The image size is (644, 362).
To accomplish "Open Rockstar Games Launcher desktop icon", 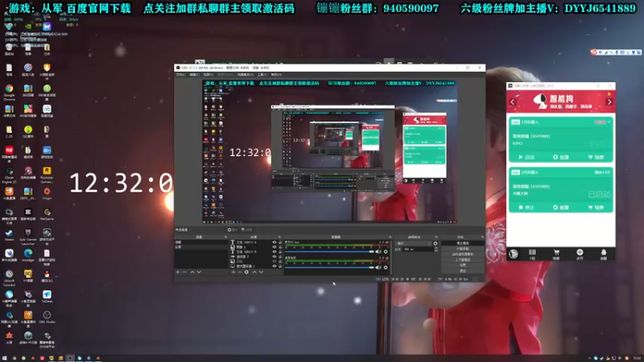I will pyautogui.click(x=47, y=175).
